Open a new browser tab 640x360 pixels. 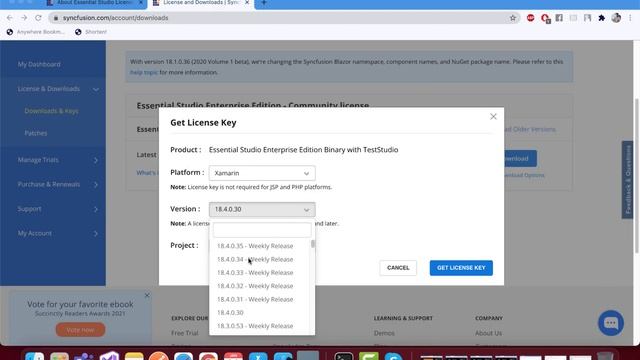[264, 3]
